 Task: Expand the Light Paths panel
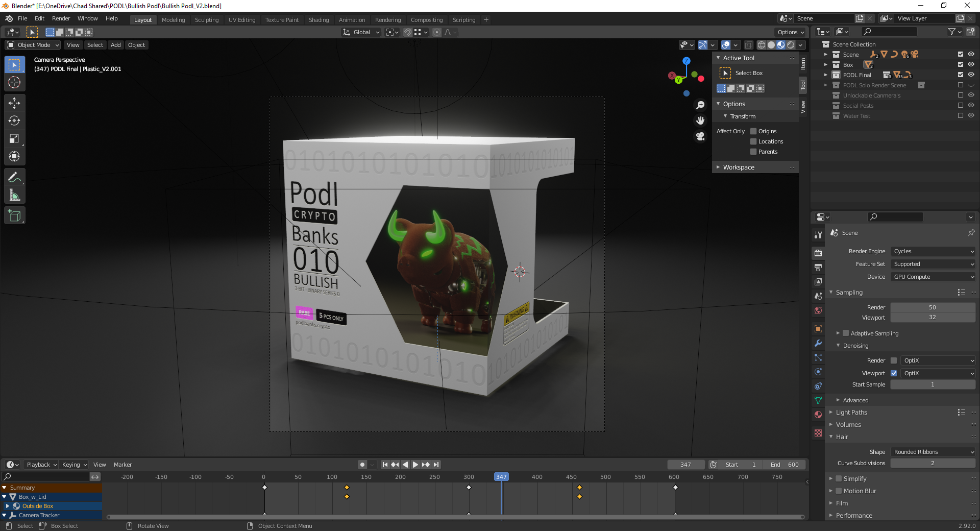tap(851, 413)
